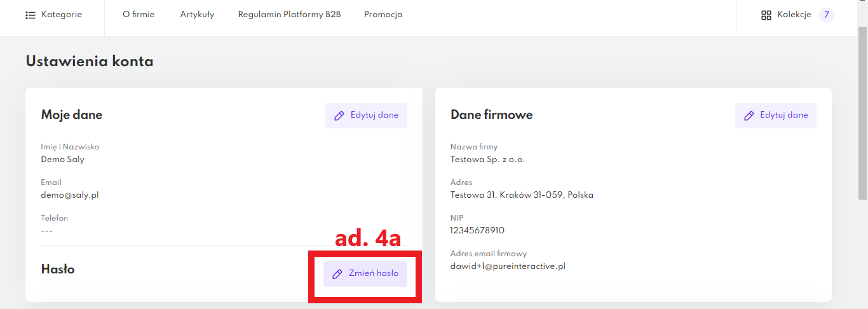This screenshot has width=868, height=309.
Task: Click the NIP number 12345678910
Action: [477, 231]
